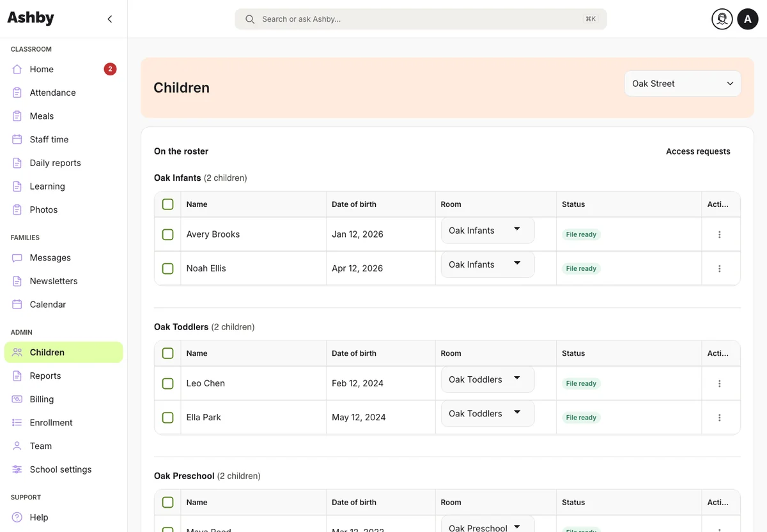Image resolution: width=767 pixels, height=532 pixels.
Task: Click Date of birth header in Oak Infants
Action: point(354,204)
